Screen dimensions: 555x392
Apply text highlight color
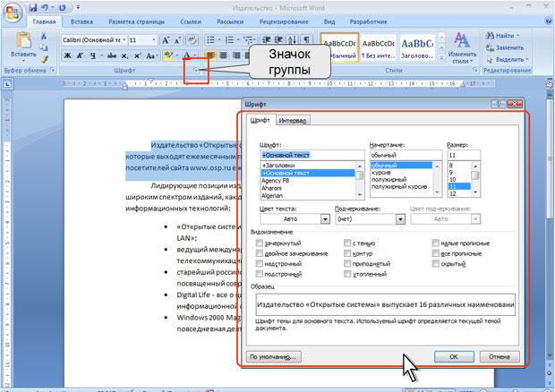click(x=169, y=55)
